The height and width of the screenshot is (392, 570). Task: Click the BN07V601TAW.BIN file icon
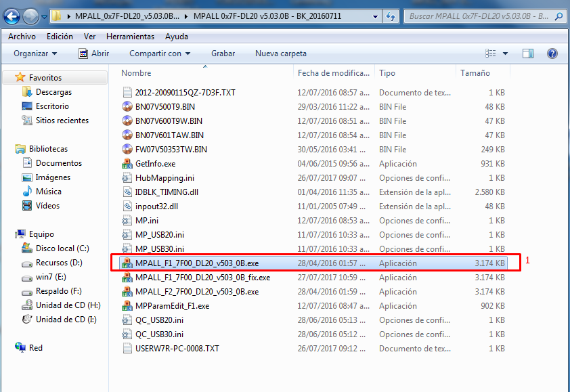(127, 135)
